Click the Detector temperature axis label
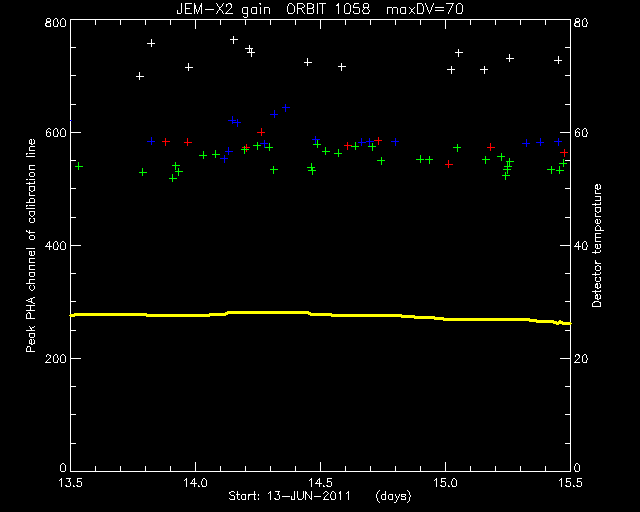This screenshot has height=512, width=640. pyautogui.click(x=597, y=245)
